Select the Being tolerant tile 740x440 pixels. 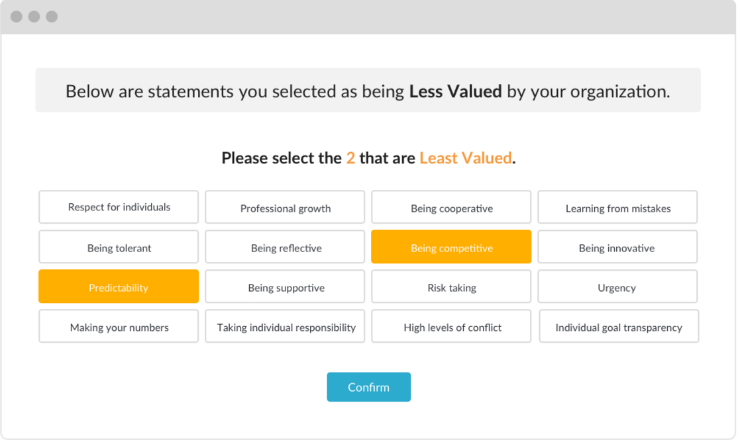click(x=118, y=246)
